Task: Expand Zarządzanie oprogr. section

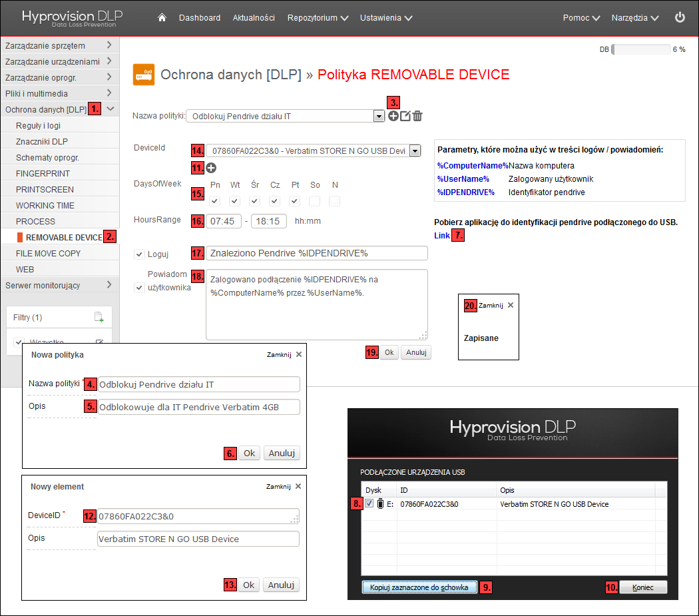Action: click(60, 78)
